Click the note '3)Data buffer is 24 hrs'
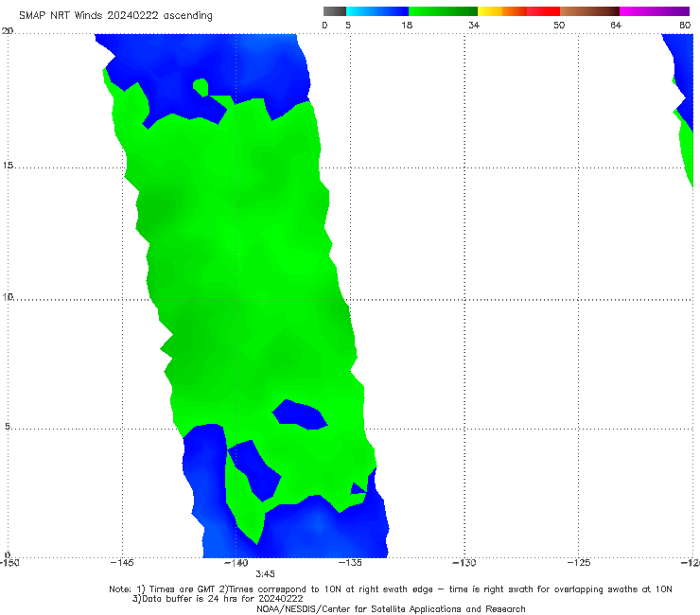 tap(218, 599)
